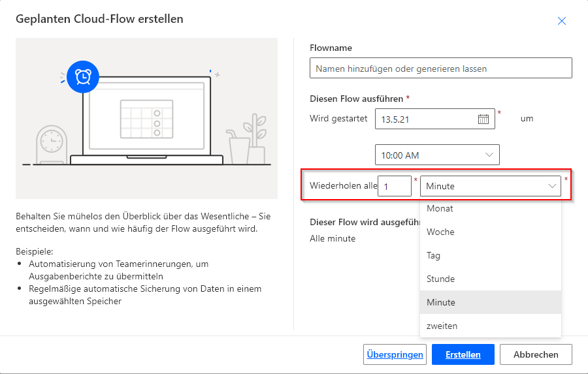Image resolution: width=588 pixels, height=374 pixels.
Task: Expand the 10:00 AM time dropdown
Action: pos(489,155)
